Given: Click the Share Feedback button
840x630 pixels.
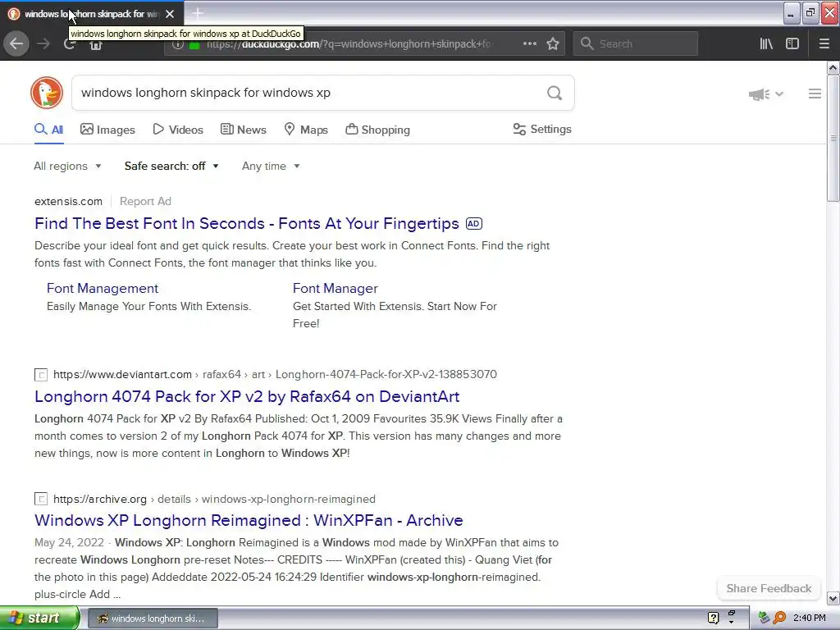Looking at the screenshot, I should pos(769,588).
